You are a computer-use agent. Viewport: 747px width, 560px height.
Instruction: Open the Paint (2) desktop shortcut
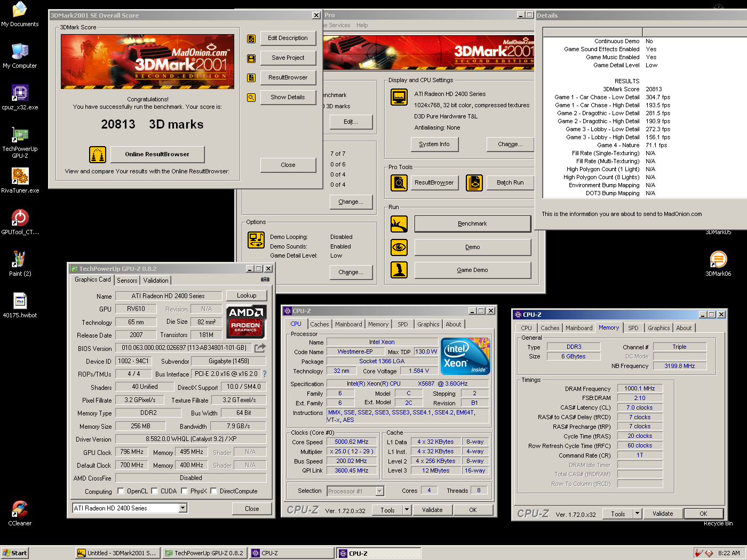click(20, 263)
